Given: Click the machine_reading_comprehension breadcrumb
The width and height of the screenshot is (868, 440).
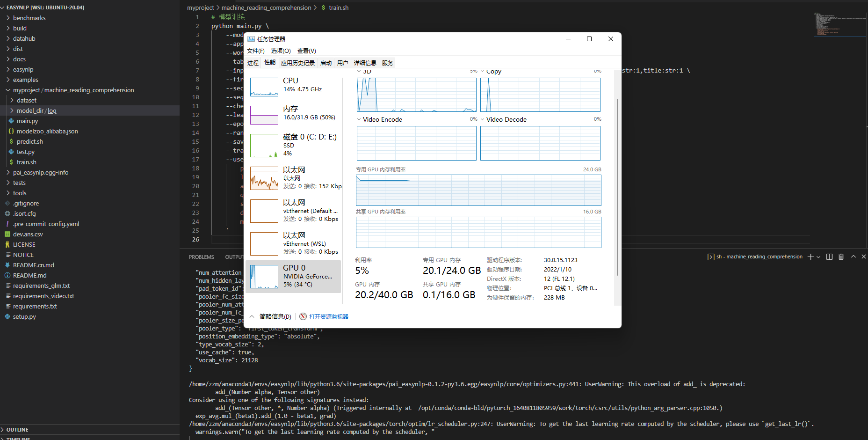Looking at the screenshot, I should coord(266,7).
